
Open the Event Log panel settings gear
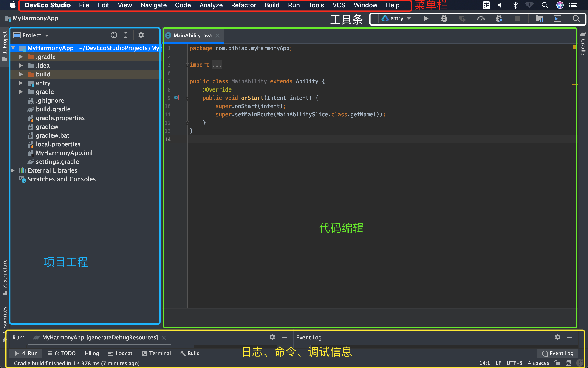[558, 337]
